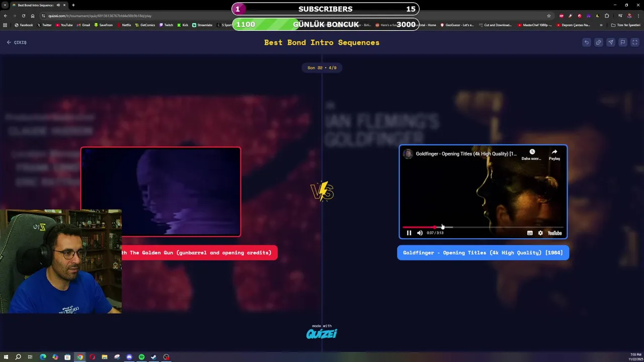
Task: Open Steam from the taskbar
Action: [154, 357]
